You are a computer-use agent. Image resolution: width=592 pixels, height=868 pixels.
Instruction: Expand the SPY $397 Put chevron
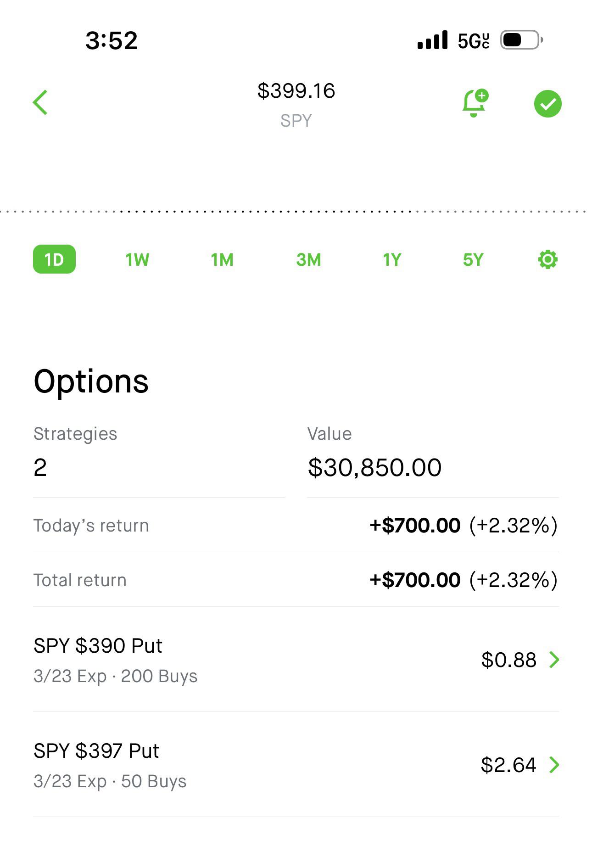[x=554, y=765]
